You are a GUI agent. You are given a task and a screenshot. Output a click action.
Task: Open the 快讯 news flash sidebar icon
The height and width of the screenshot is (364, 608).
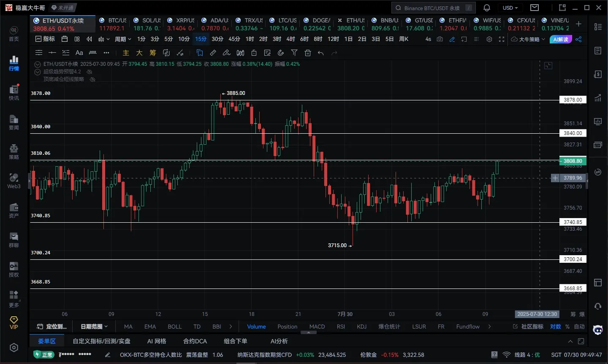(x=14, y=92)
